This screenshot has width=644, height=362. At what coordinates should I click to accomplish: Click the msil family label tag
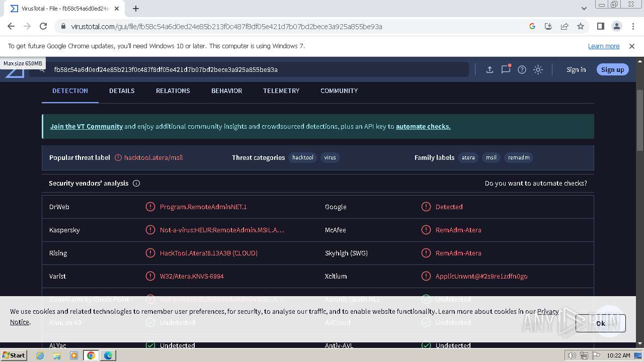coord(491,158)
